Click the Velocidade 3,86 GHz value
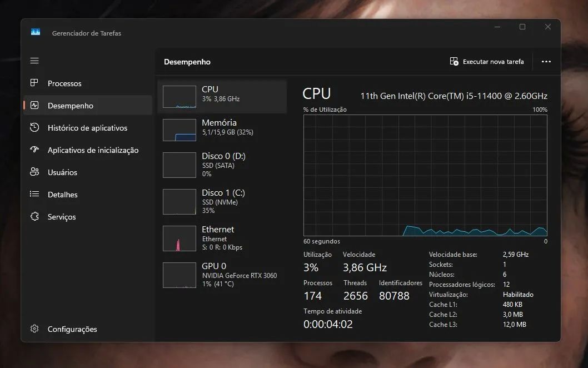This screenshot has width=588, height=368. 365,267
